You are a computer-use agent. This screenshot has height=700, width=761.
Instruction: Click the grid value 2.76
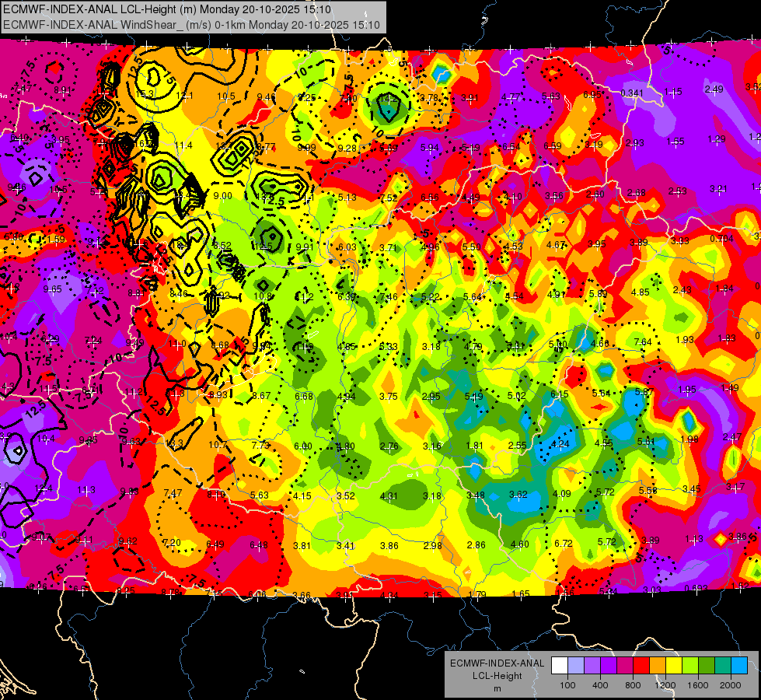click(x=389, y=446)
